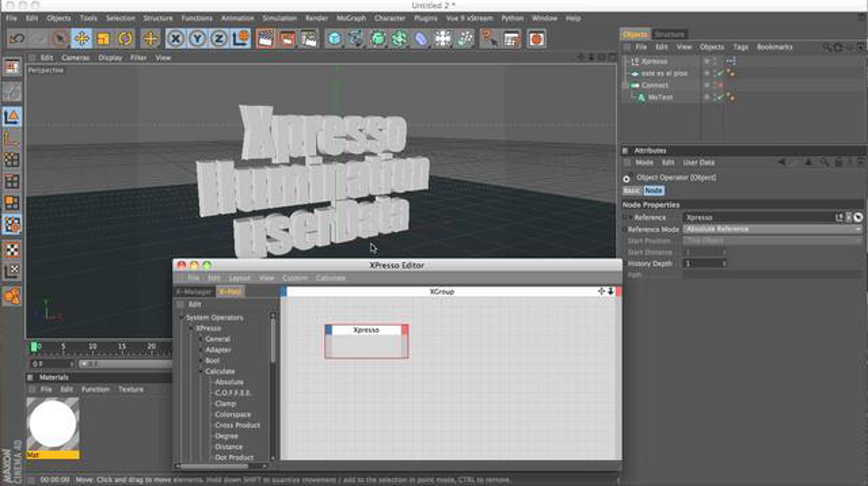Click the layout icon atop the left sidebar
868x486 pixels.
point(12,67)
